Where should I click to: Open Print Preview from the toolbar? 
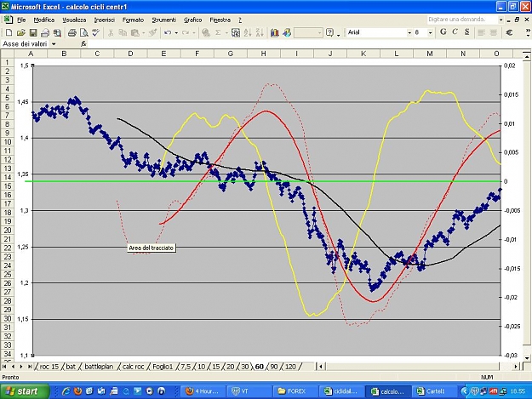(83, 32)
